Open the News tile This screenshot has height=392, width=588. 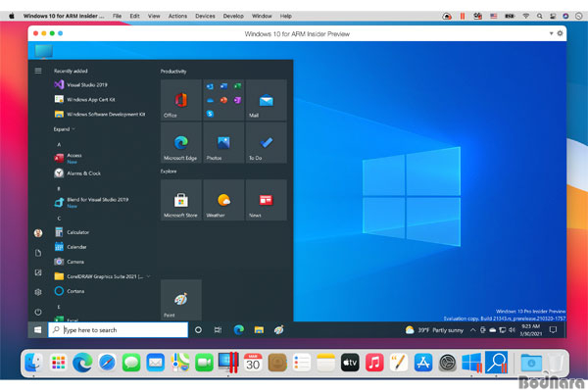click(x=267, y=200)
